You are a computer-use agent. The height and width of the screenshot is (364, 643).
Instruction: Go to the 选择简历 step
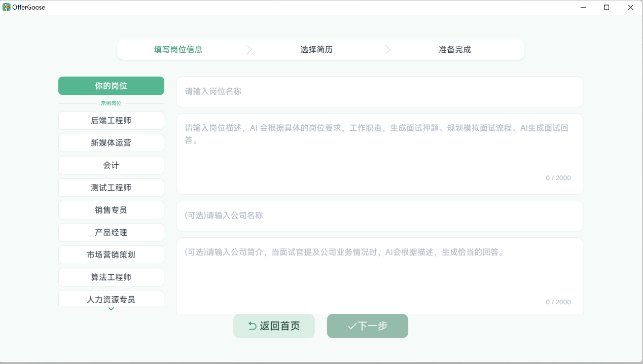coord(316,50)
